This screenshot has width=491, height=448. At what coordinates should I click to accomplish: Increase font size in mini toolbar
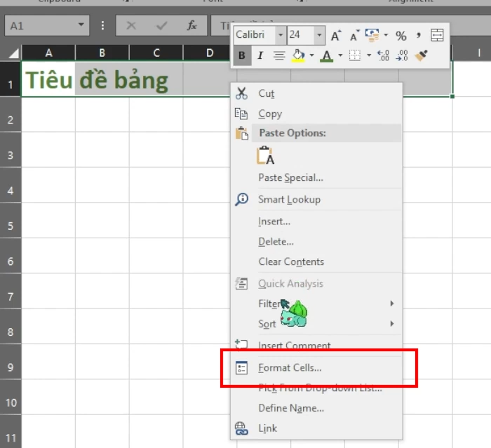(336, 35)
